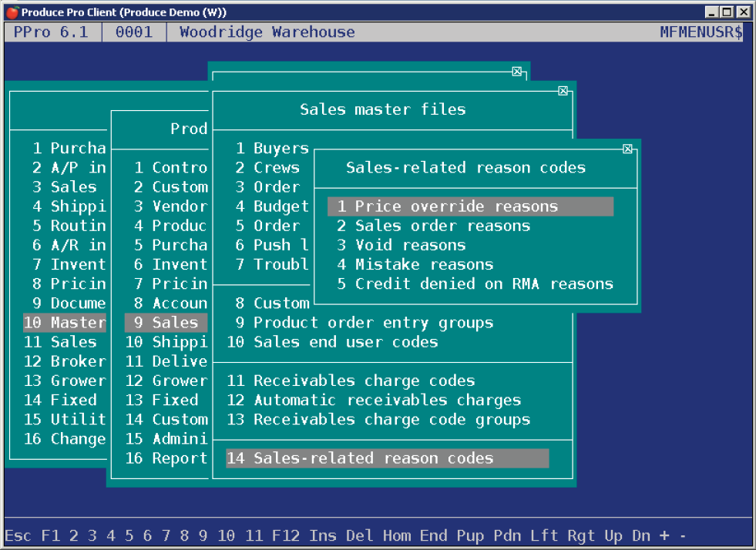This screenshot has width=756, height=550.
Task: Open the Buyers menu item
Action: click(x=272, y=149)
